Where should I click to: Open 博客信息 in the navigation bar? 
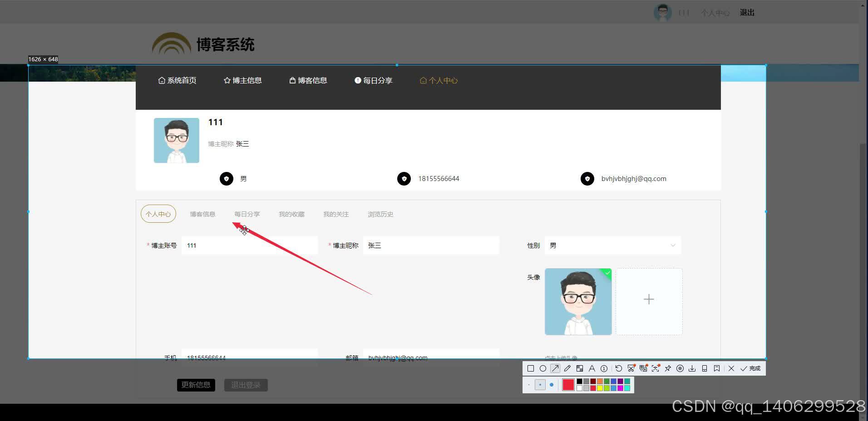click(308, 80)
